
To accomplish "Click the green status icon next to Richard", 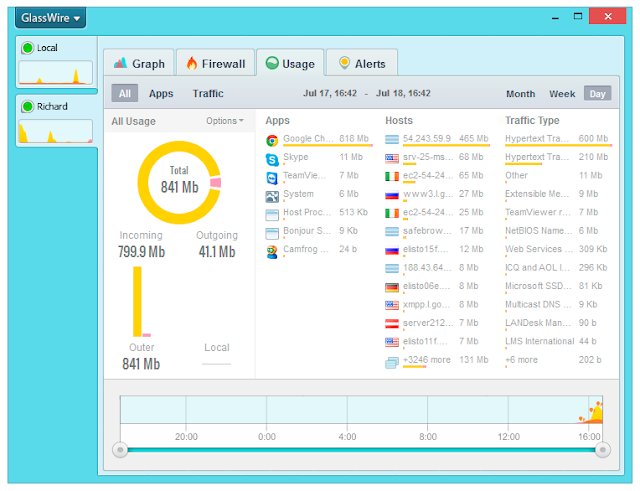I will click(28, 107).
